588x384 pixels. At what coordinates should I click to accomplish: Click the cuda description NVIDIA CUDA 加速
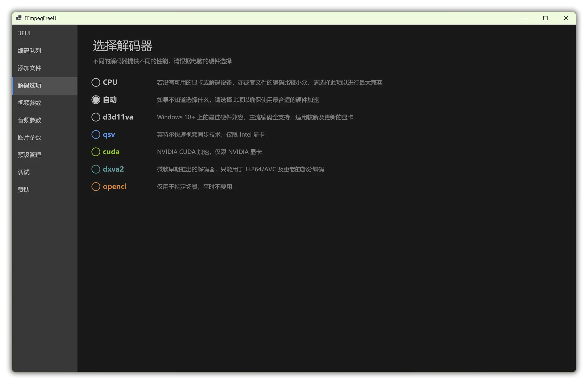coord(209,152)
